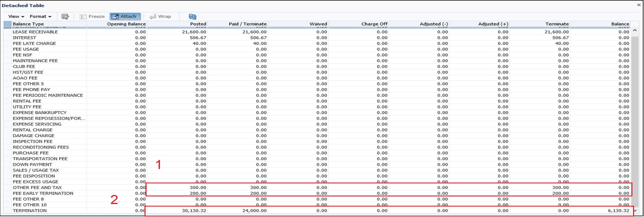Select the FEE DISPOSITION row
This screenshot has width=644, height=217.
pyautogui.click(x=317, y=176)
